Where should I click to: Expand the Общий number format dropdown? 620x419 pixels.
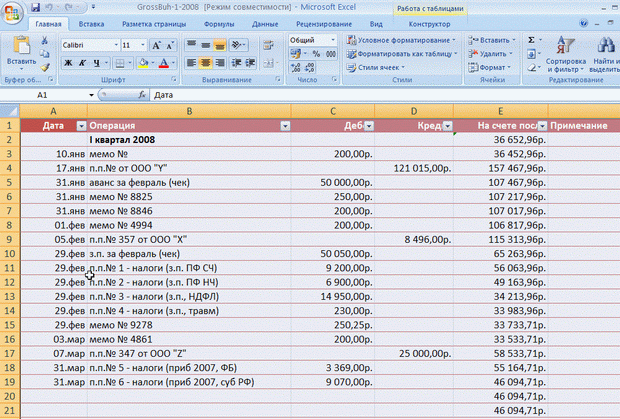coord(333,39)
